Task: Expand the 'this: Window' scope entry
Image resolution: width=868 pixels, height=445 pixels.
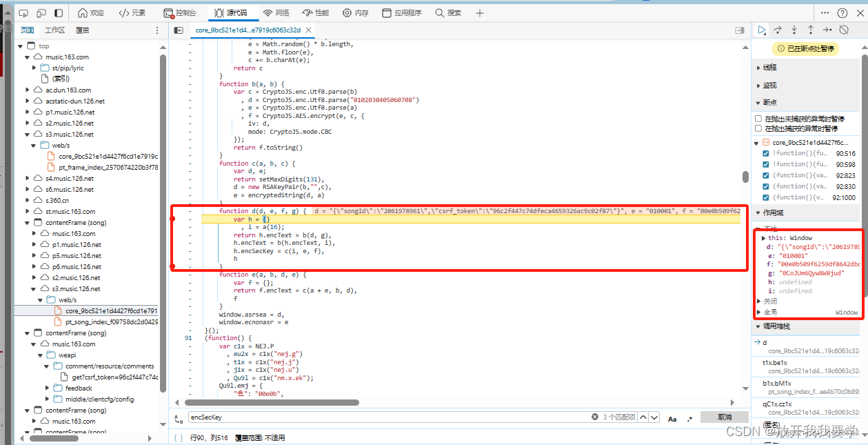Action: coord(764,238)
